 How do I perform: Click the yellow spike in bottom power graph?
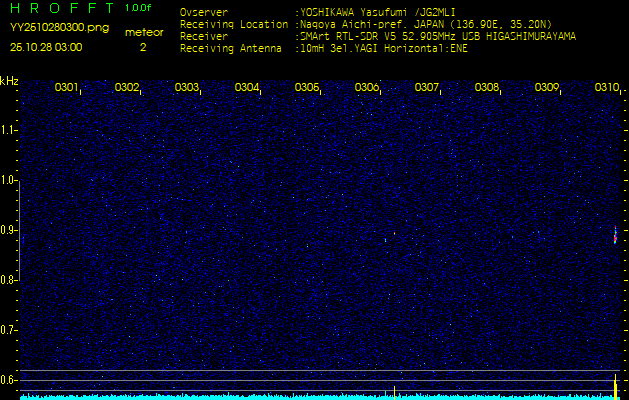click(614, 385)
